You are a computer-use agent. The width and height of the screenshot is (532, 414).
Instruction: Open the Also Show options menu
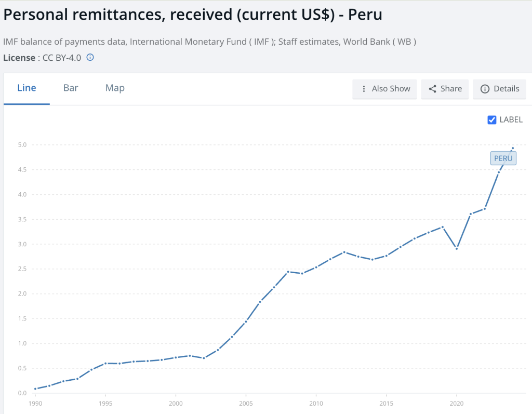pos(384,89)
